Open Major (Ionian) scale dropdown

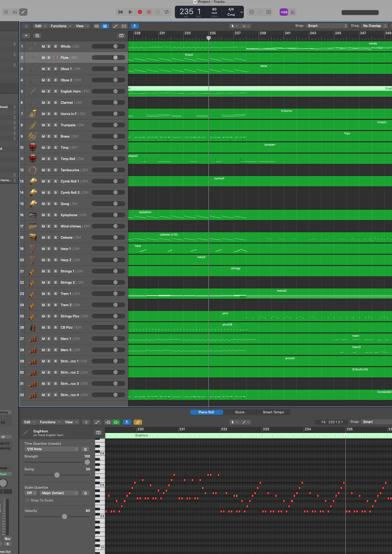click(59, 493)
